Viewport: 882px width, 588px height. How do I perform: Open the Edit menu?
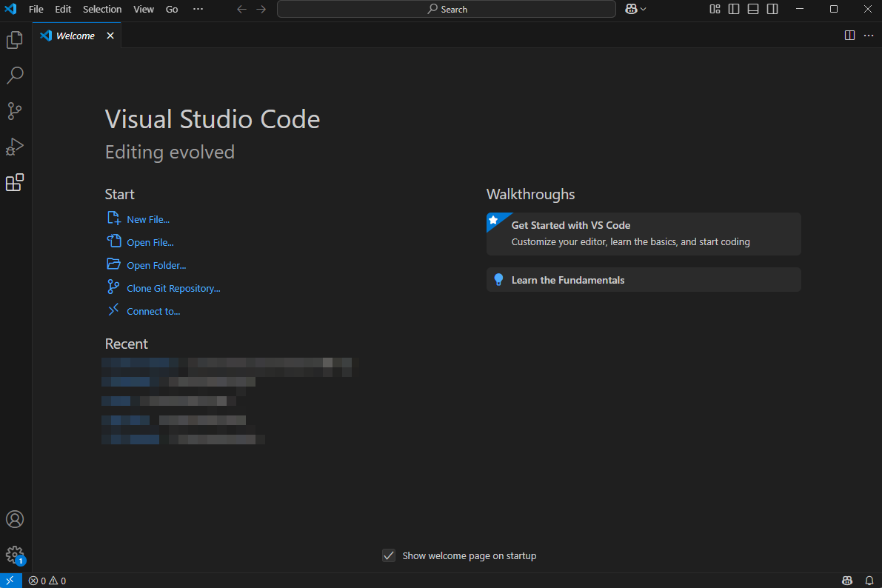click(x=63, y=9)
